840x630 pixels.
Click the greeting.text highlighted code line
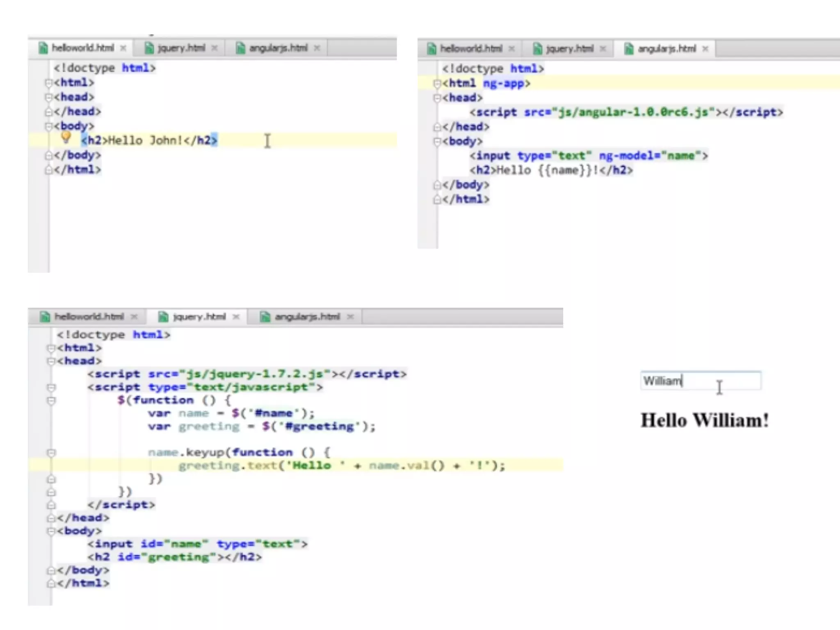[341, 466]
